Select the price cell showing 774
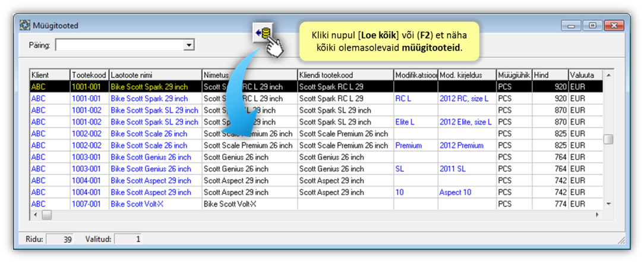The width and height of the screenshot is (644, 263). click(x=550, y=204)
